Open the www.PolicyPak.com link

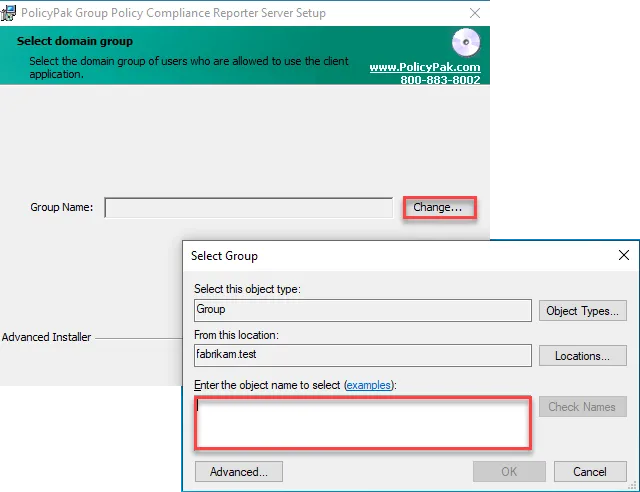click(425, 68)
